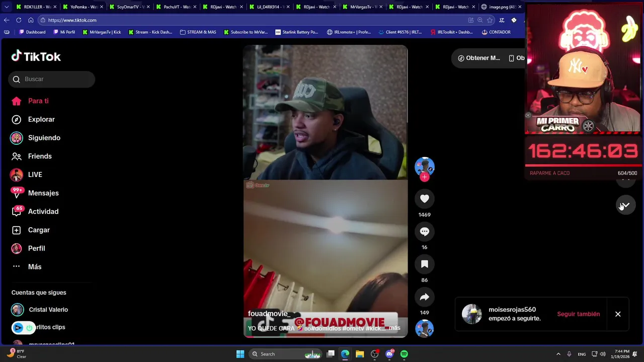Go back with browser back arrow
Viewport: 644px width, 362px height.
[x=7, y=20]
